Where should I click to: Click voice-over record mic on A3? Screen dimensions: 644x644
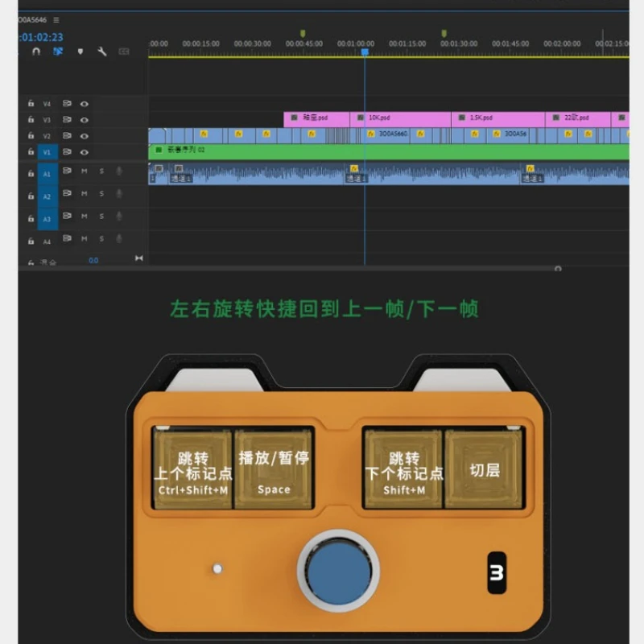click(119, 216)
